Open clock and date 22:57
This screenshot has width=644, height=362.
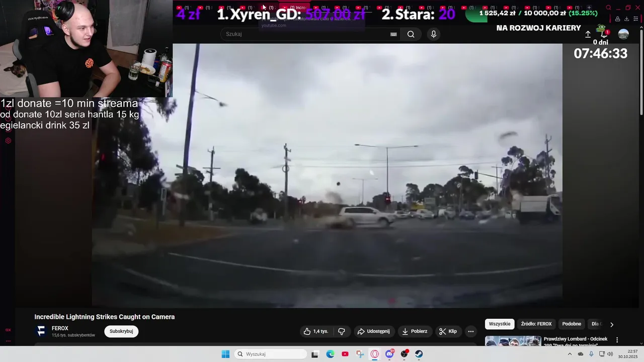coord(628,354)
